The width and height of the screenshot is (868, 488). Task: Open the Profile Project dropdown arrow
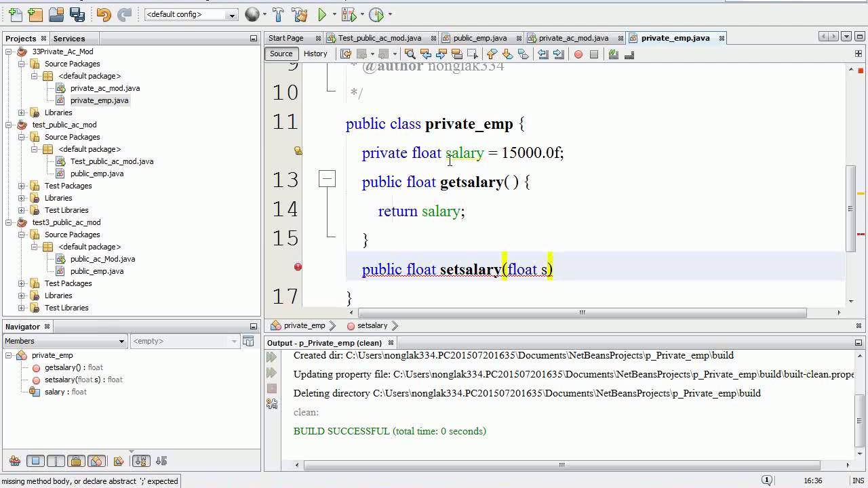coord(389,14)
